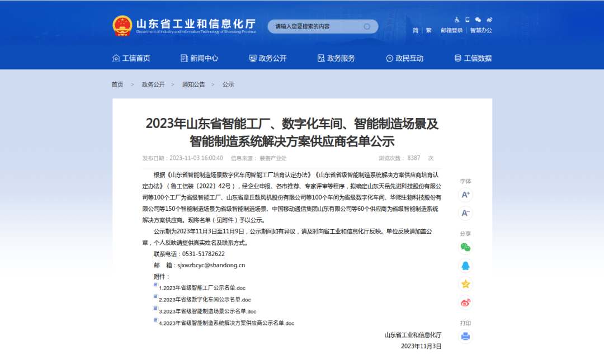Image resolution: width=604 pixels, height=364 pixels.
Task: Switch to simplified Chinese 简
Action: pyautogui.click(x=416, y=30)
